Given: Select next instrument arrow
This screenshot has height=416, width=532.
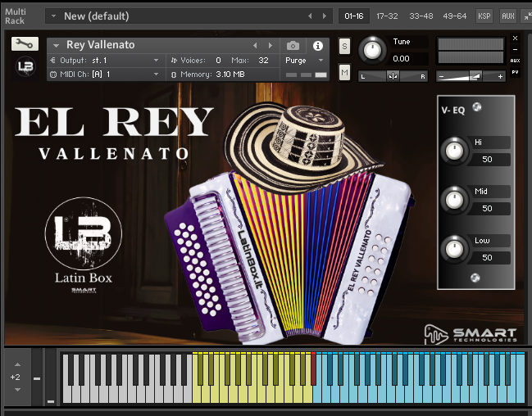Looking at the screenshot, I should (271, 45).
